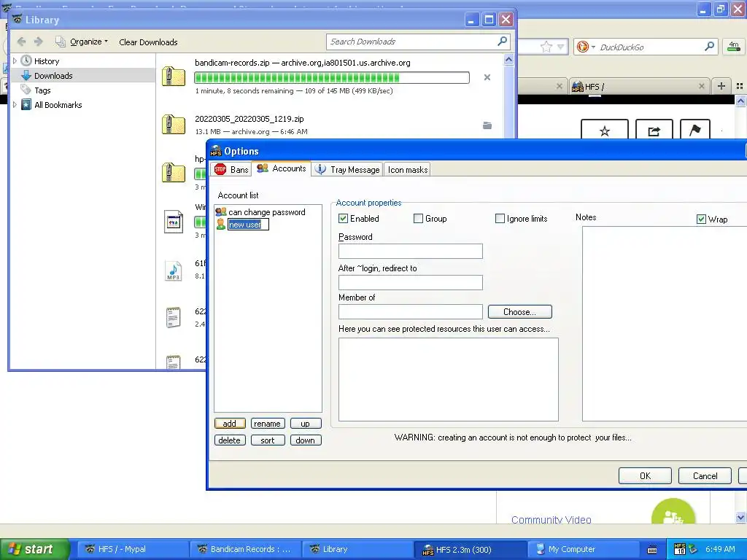
Task: Click the add account button
Action: point(230,424)
